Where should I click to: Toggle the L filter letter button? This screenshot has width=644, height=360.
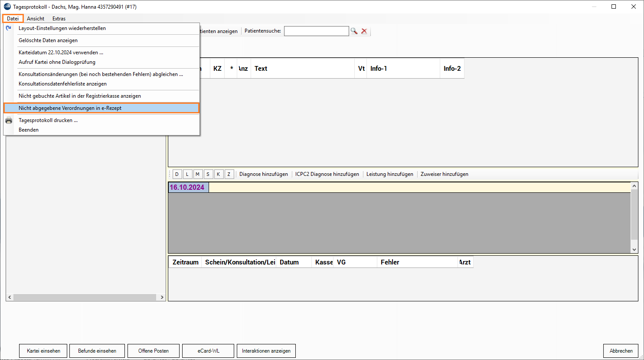[x=187, y=174]
